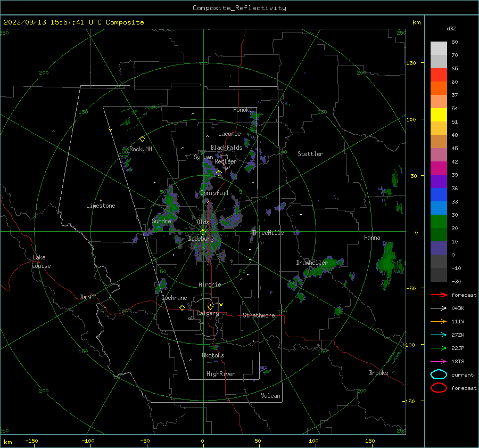This screenshot has width=479, height=448.
Task: Click the Strathmore town label
Action: coord(259,315)
